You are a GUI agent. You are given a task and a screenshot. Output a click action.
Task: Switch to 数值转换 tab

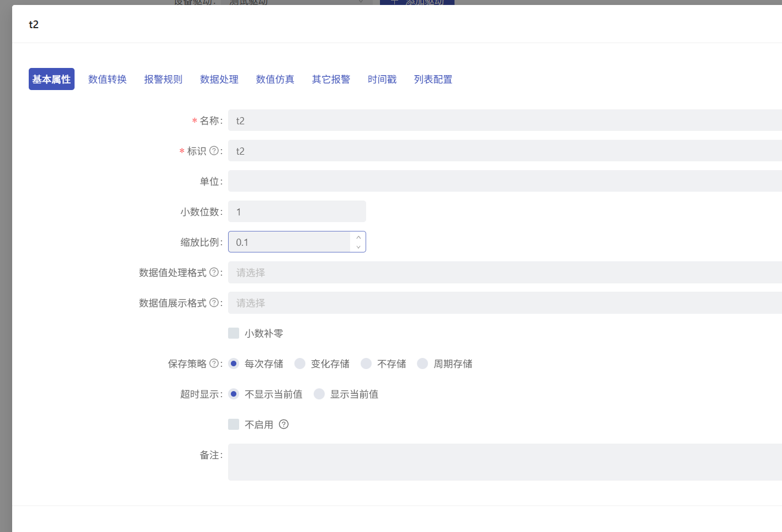click(108, 79)
